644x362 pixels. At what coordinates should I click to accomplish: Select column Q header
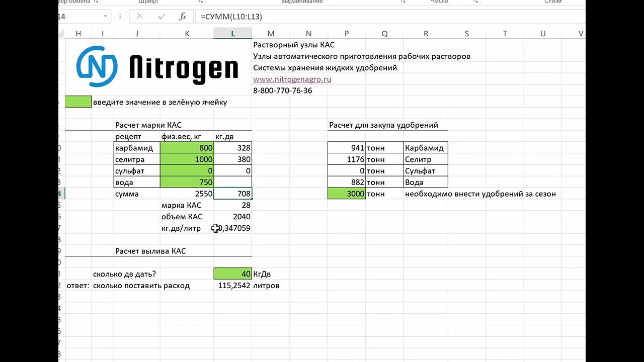(x=385, y=34)
